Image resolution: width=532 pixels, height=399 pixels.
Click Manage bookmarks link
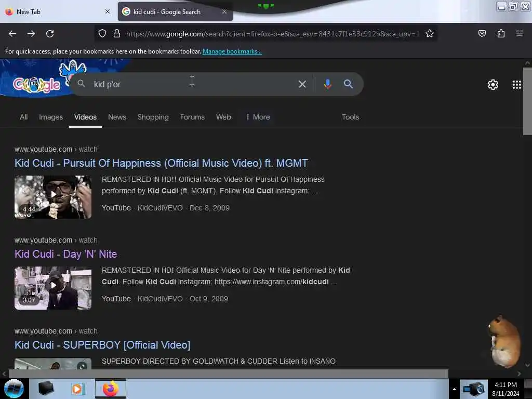pos(232,51)
